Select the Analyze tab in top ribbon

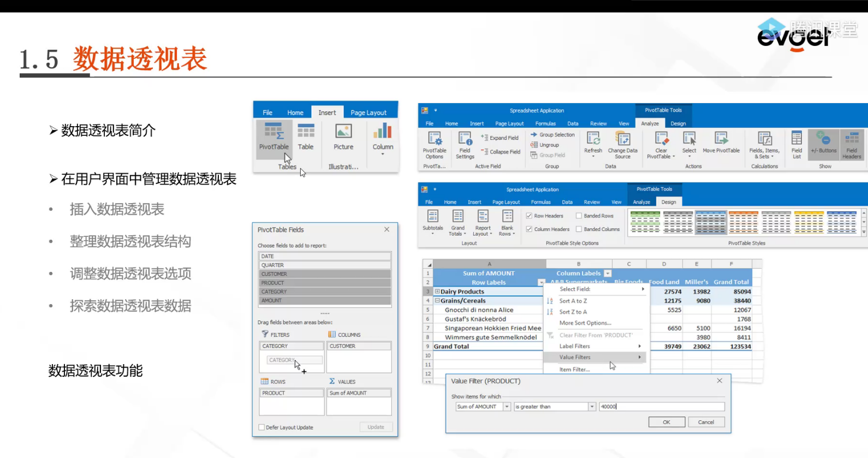click(x=650, y=123)
